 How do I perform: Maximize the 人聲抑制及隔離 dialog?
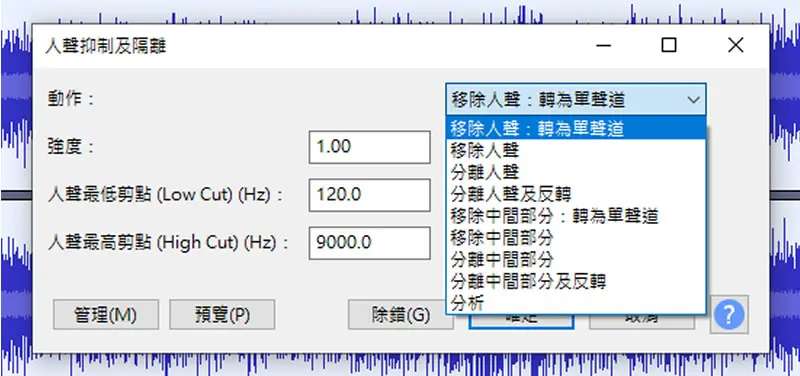[668, 45]
